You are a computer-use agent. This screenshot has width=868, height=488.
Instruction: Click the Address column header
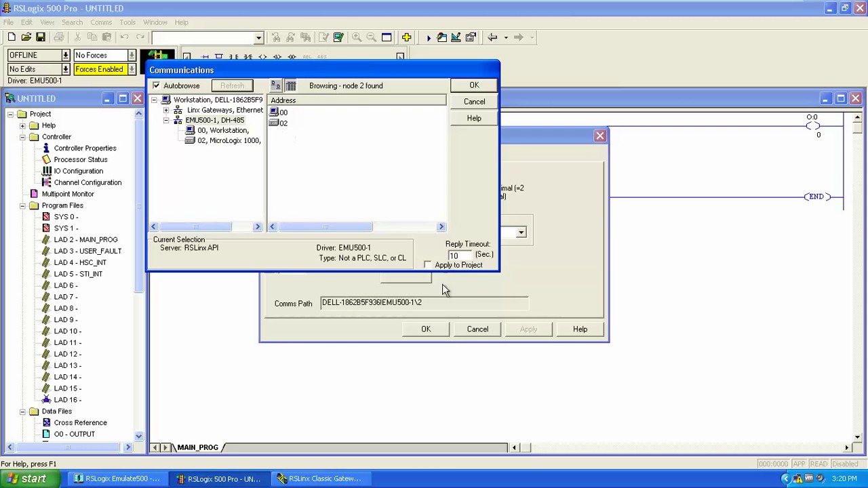pyautogui.click(x=357, y=100)
